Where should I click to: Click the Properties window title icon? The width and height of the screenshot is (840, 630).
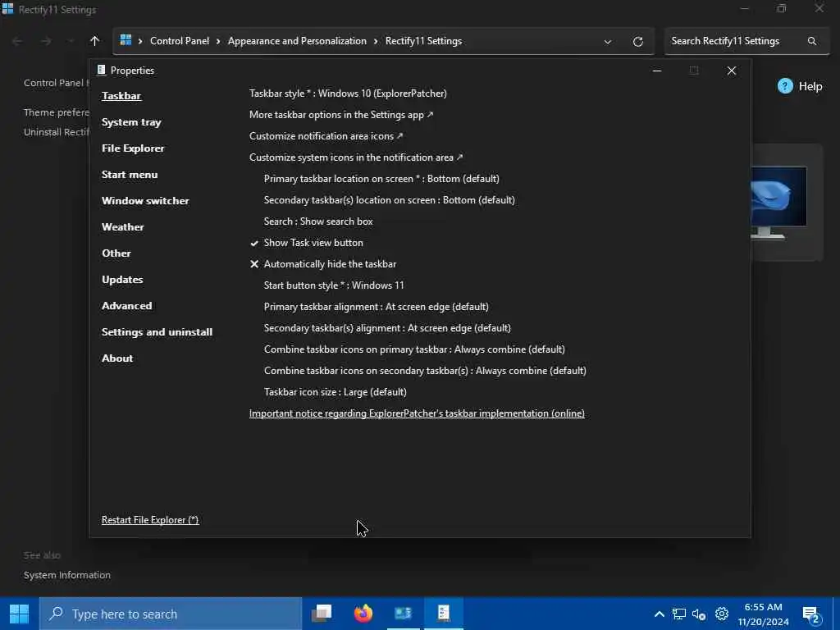tap(101, 71)
